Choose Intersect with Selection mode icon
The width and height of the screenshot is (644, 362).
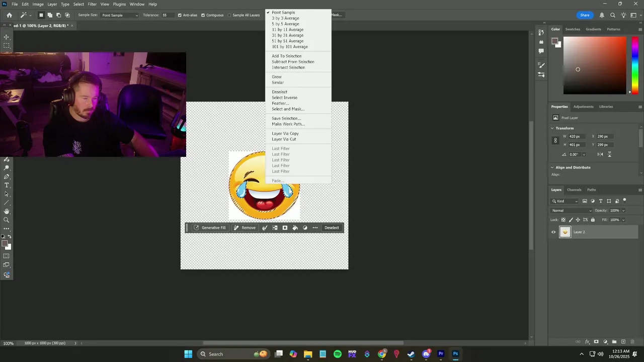point(67,15)
